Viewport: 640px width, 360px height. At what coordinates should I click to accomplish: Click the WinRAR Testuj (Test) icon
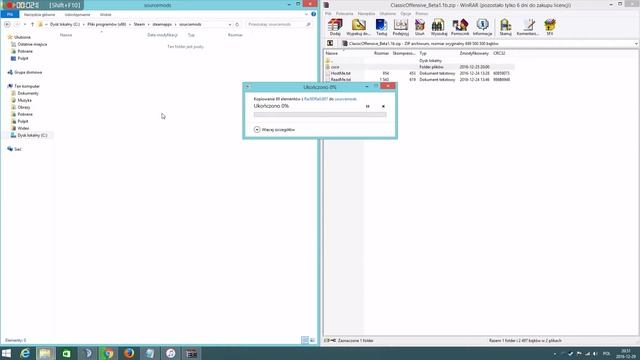coord(382,27)
